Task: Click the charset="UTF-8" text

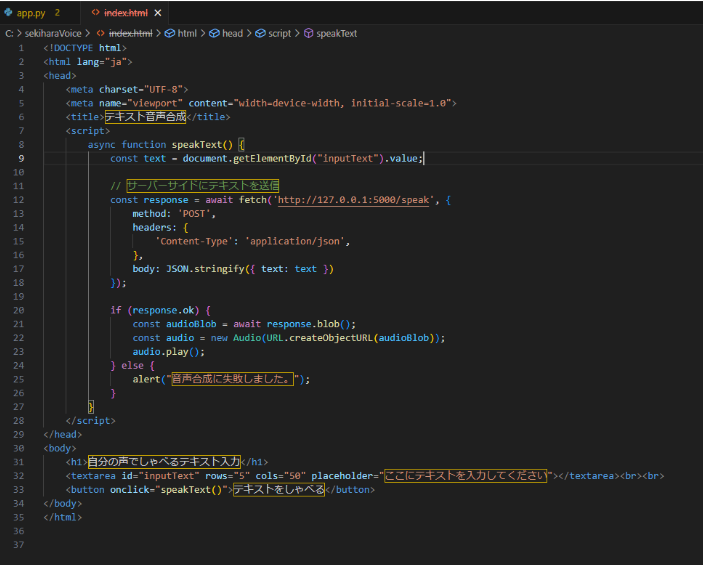Action: (x=141, y=90)
